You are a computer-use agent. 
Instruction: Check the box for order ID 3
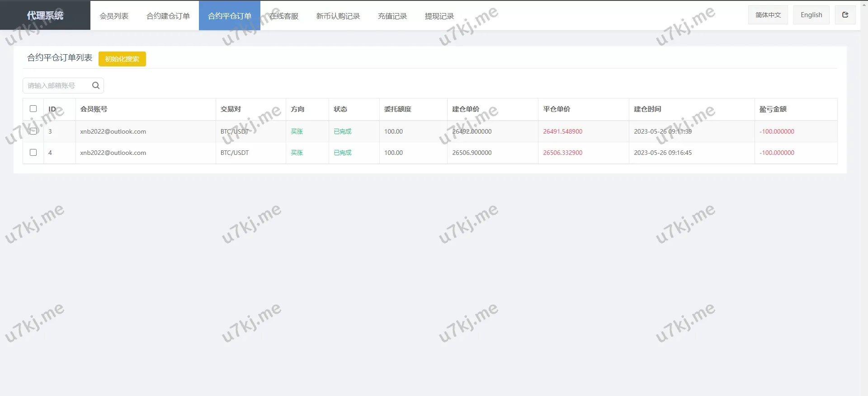[33, 131]
